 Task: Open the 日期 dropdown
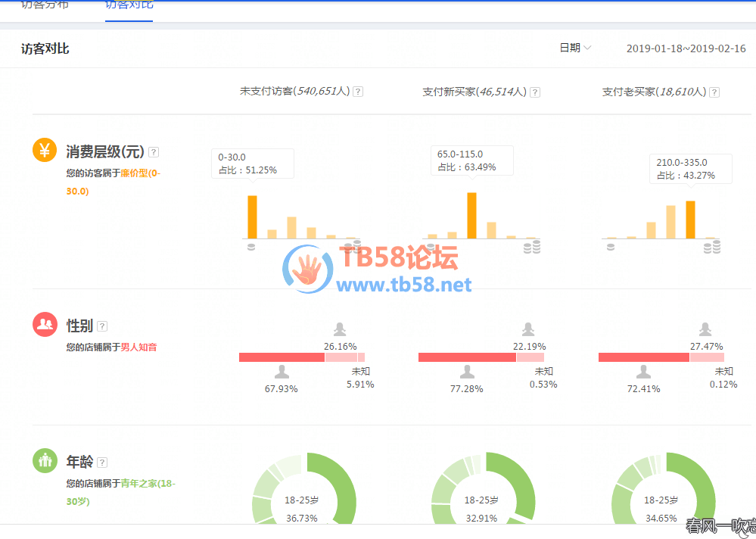(x=575, y=48)
